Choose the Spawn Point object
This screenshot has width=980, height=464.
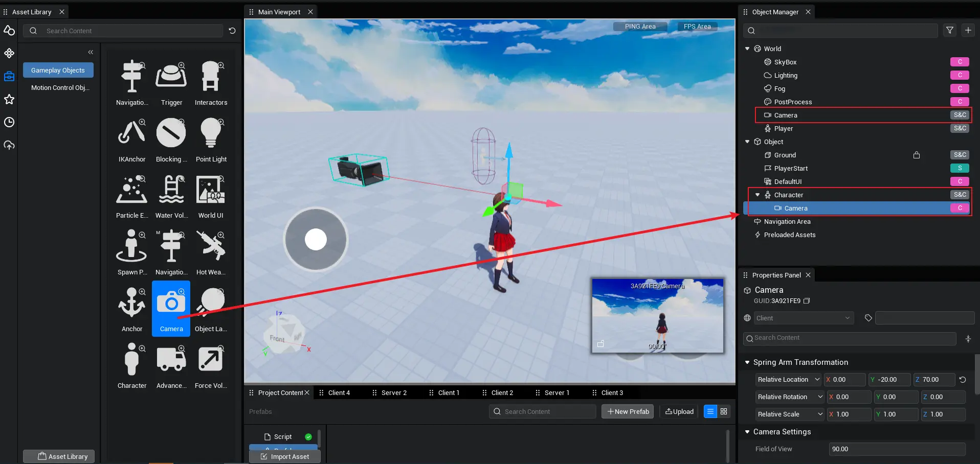132,253
